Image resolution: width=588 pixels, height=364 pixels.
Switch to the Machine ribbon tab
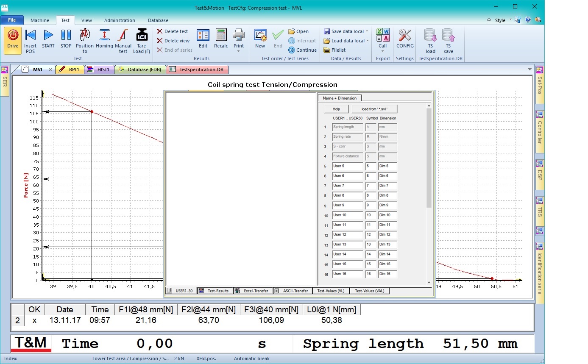click(39, 20)
